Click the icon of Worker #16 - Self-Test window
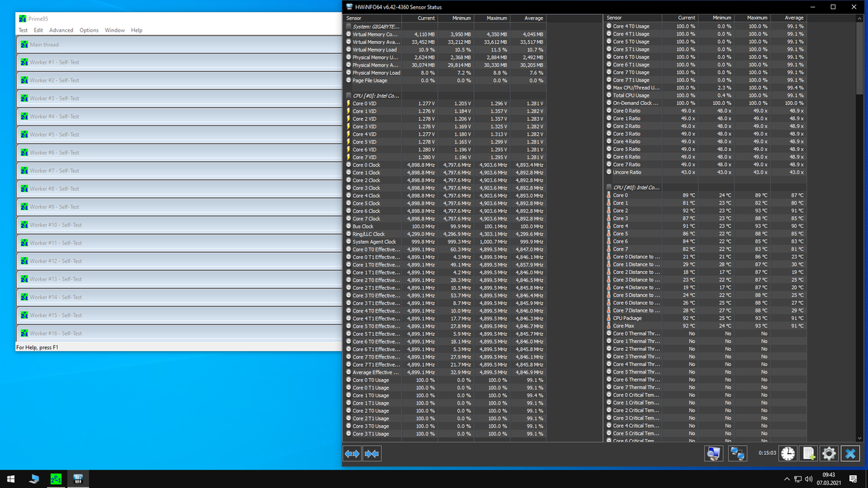Image resolution: width=868 pixels, height=488 pixels. click(x=24, y=333)
